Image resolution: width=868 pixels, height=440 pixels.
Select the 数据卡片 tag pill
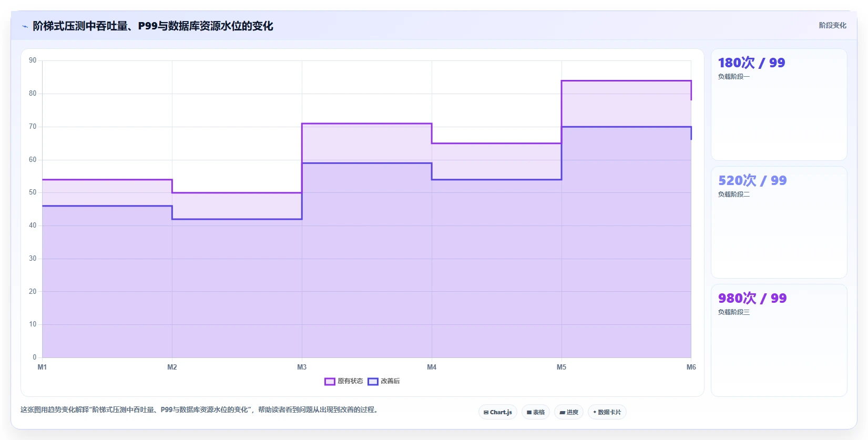click(607, 412)
